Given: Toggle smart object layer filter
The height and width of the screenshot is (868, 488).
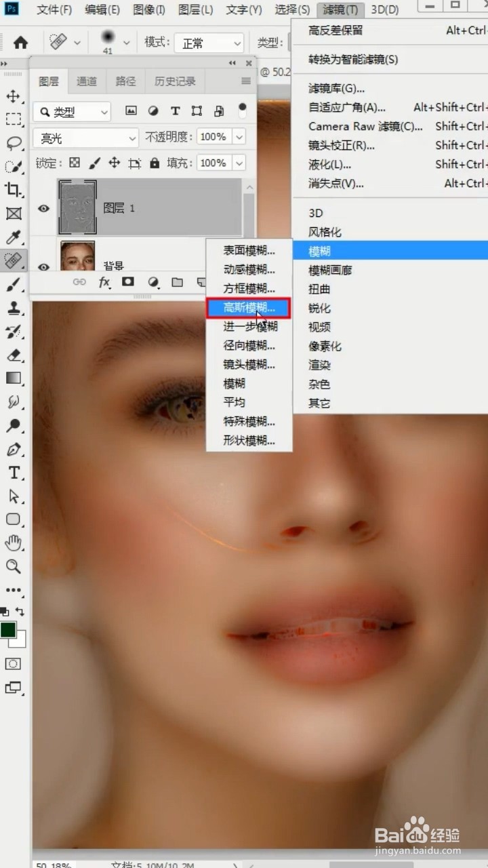Looking at the screenshot, I should [219, 111].
